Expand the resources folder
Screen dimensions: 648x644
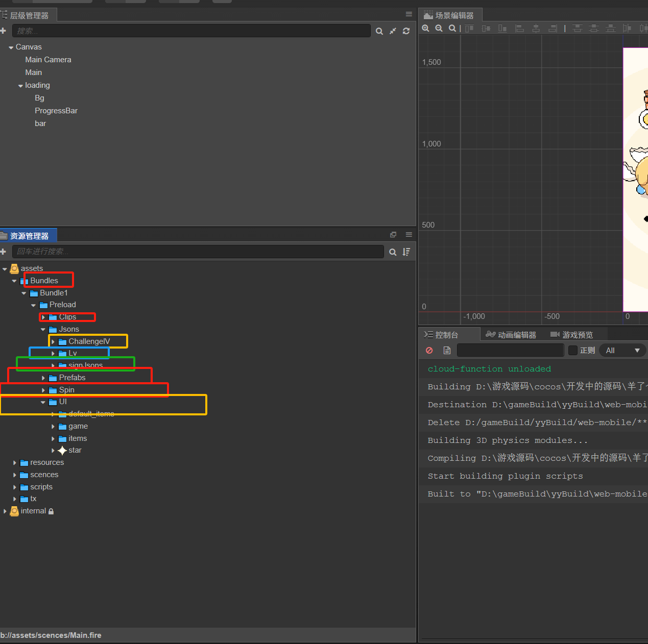tap(14, 463)
